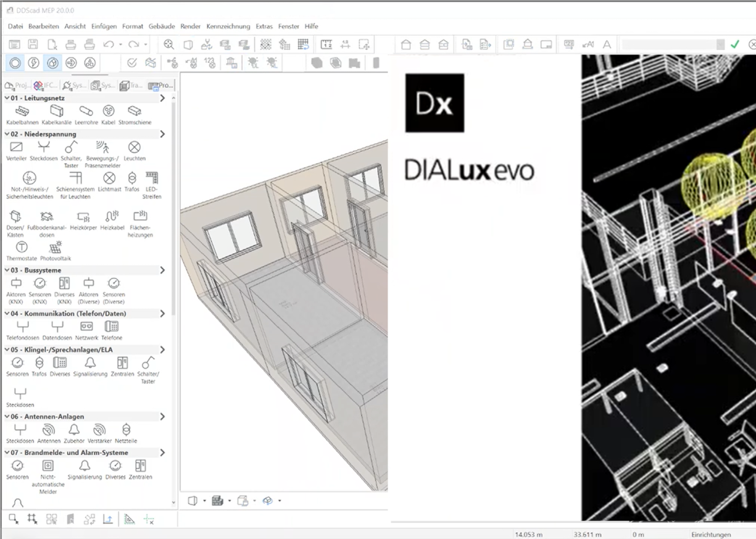This screenshot has height=539, width=756.
Task: Open the Hilfe menu
Action: pyautogui.click(x=312, y=27)
